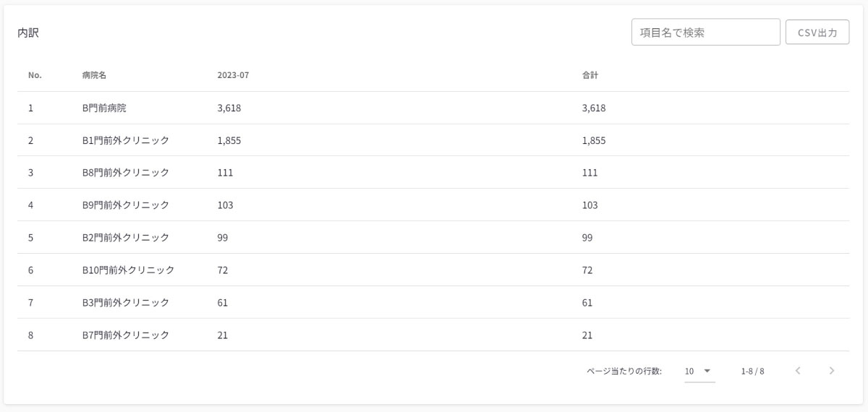Select the B3門前外クリニック row

(x=126, y=303)
